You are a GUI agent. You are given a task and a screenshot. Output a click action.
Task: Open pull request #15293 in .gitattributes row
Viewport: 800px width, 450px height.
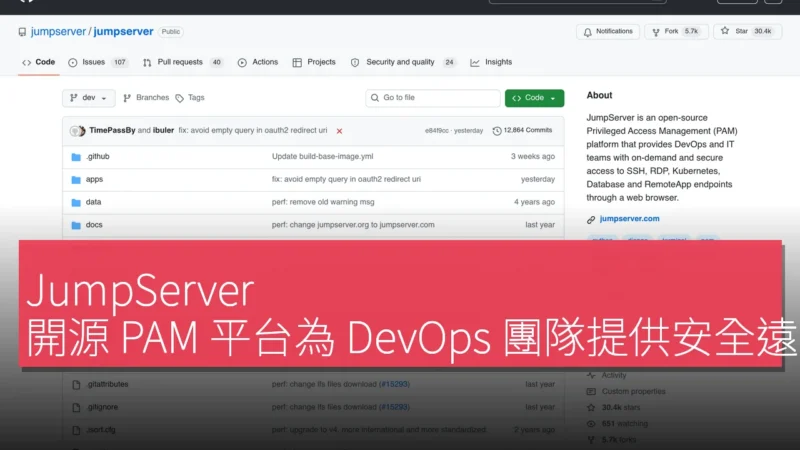tap(394, 384)
